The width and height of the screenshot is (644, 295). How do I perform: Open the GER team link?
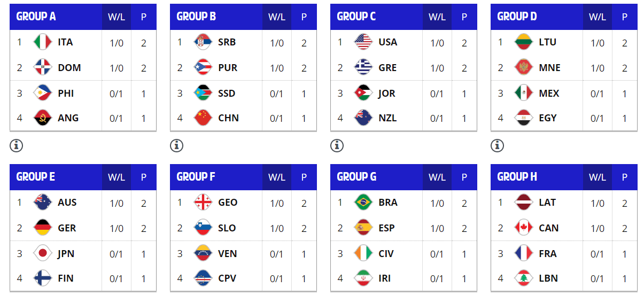pyautogui.click(x=67, y=228)
